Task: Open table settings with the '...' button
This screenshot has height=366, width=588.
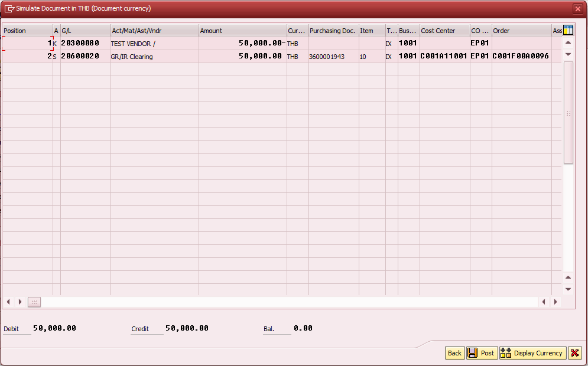Action: tap(34, 302)
